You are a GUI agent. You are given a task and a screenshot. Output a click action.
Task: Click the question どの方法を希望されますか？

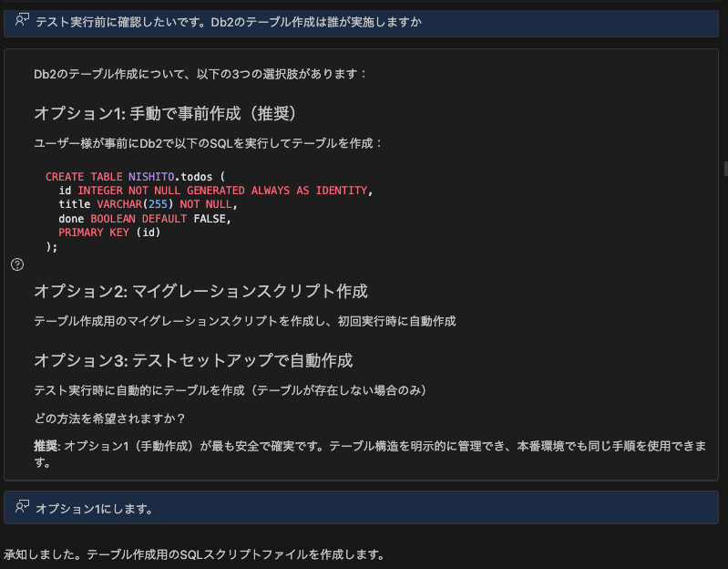point(109,419)
